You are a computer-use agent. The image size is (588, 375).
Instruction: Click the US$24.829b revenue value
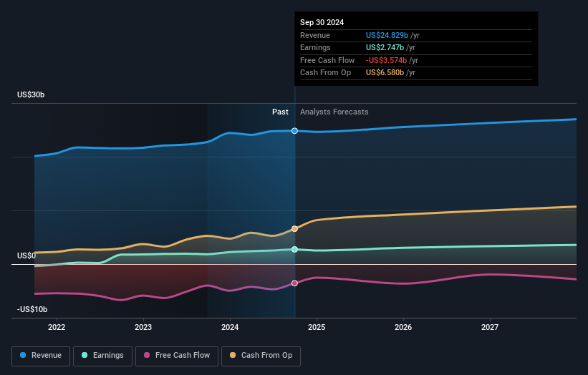(x=387, y=35)
